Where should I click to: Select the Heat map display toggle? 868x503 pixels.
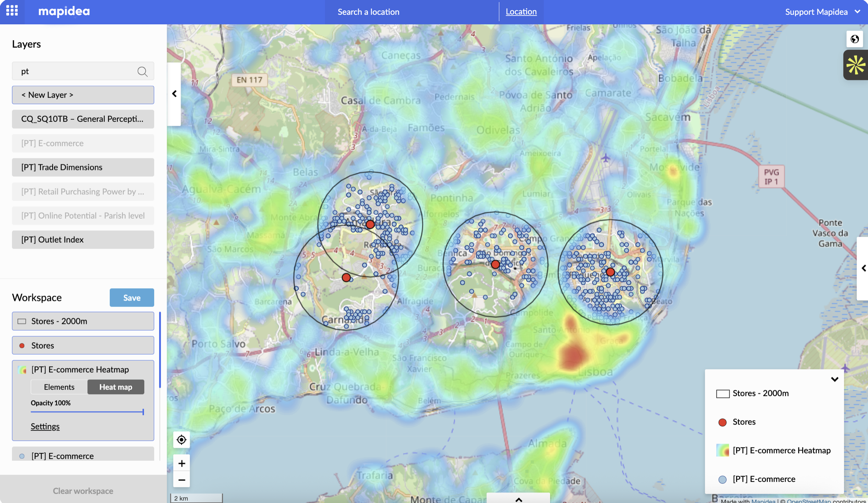(116, 387)
